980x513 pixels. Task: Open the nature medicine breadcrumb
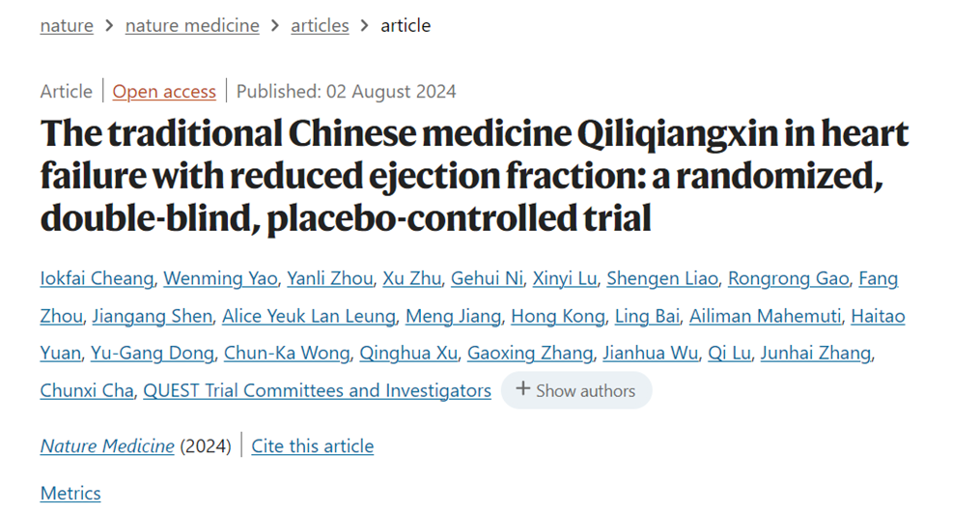(192, 25)
